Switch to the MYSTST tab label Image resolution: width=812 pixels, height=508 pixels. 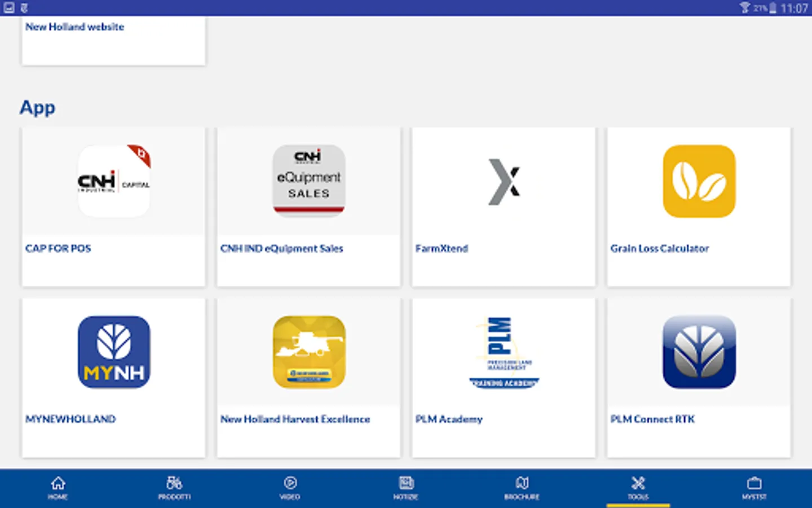click(754, 497)
